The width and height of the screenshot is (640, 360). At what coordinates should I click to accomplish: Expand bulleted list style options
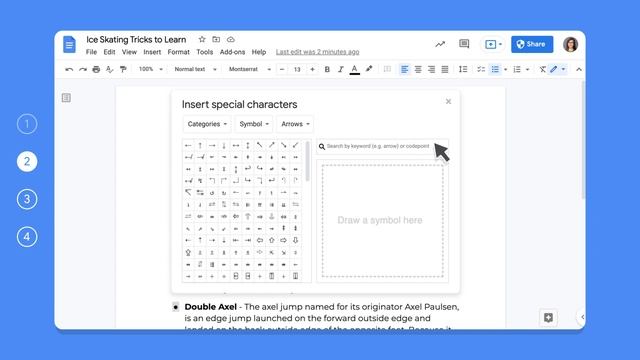tap(505, 70)
